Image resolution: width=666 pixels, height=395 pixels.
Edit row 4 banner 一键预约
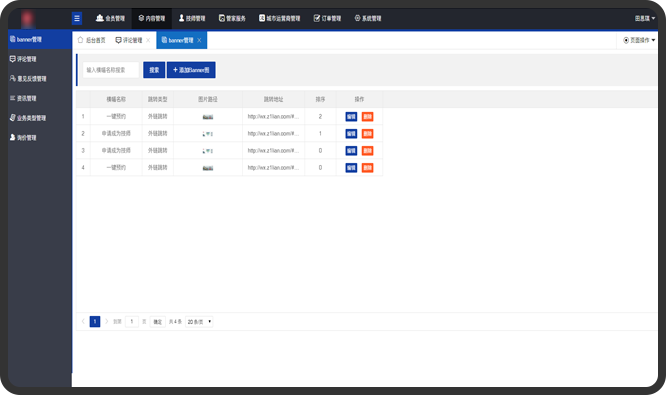pos(351,168)
